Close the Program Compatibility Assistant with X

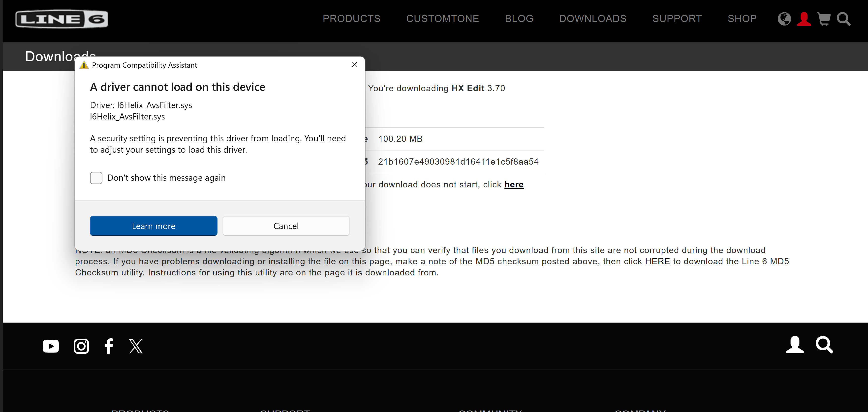(354, 65)
